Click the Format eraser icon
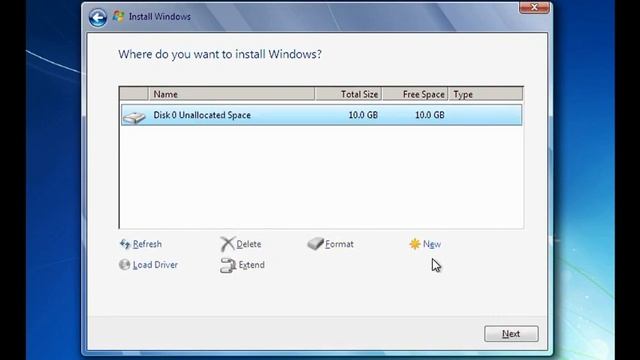Screen dimensions: 640x360 pyautogui.click(x=315, y=243)
